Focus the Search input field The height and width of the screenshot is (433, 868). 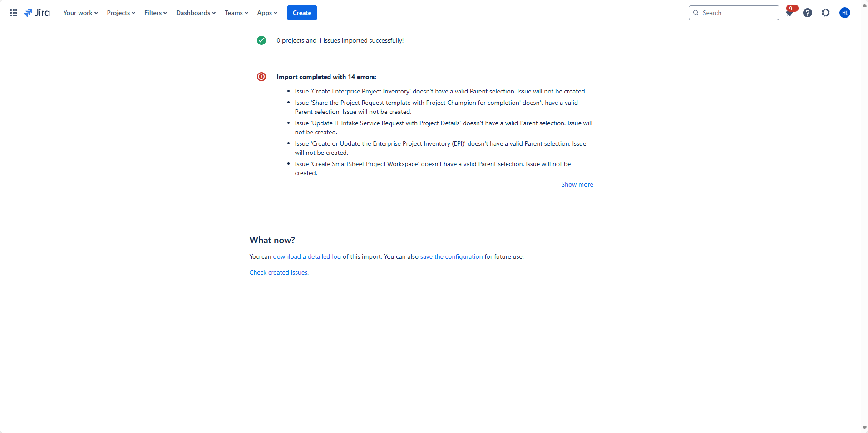point(734,13)
